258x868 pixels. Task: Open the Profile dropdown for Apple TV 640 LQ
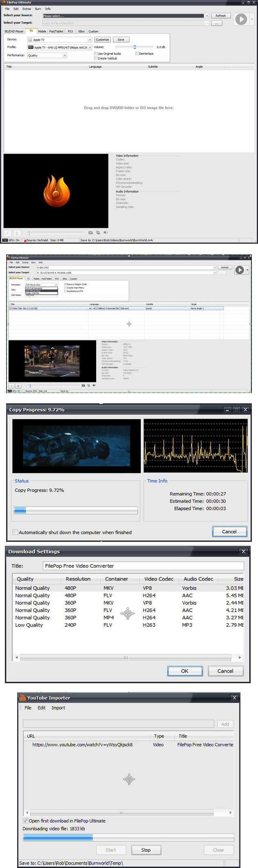pyautogui.click(x=90, y=48)
